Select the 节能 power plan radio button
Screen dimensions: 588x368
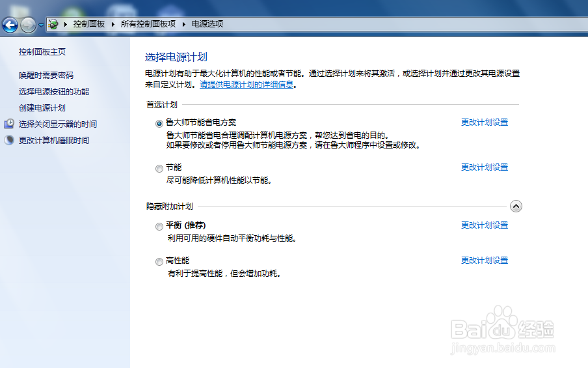point(159,169)
